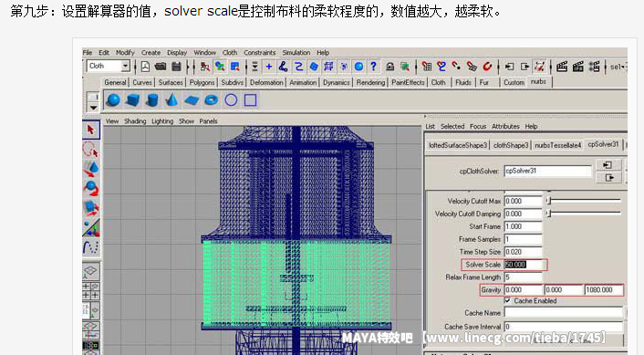
Task: Open the viewport Panels menu
Action: [208, 121]
